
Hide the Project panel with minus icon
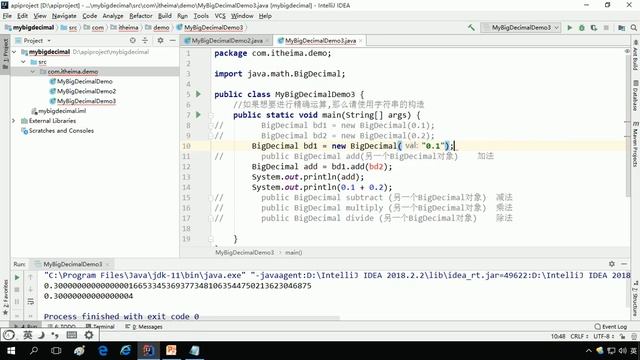click(x=173, y=40)
